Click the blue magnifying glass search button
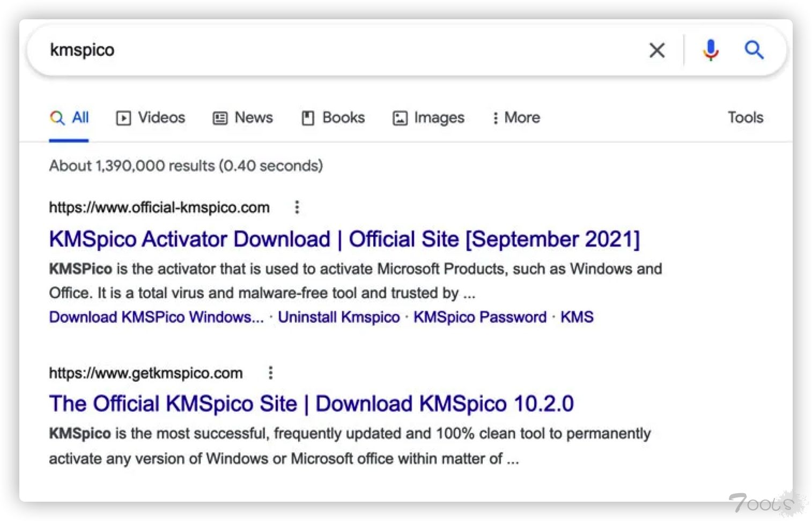Screen dimensions: 812x521 [754, 50]
